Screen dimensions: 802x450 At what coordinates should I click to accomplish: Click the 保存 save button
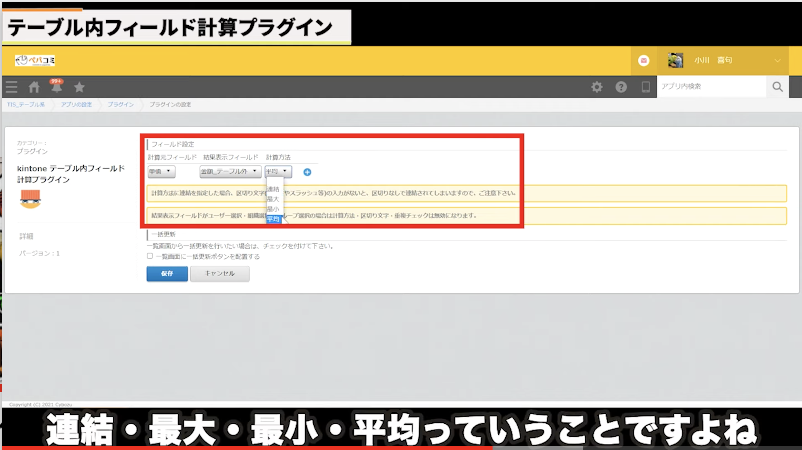pos(166,273)
